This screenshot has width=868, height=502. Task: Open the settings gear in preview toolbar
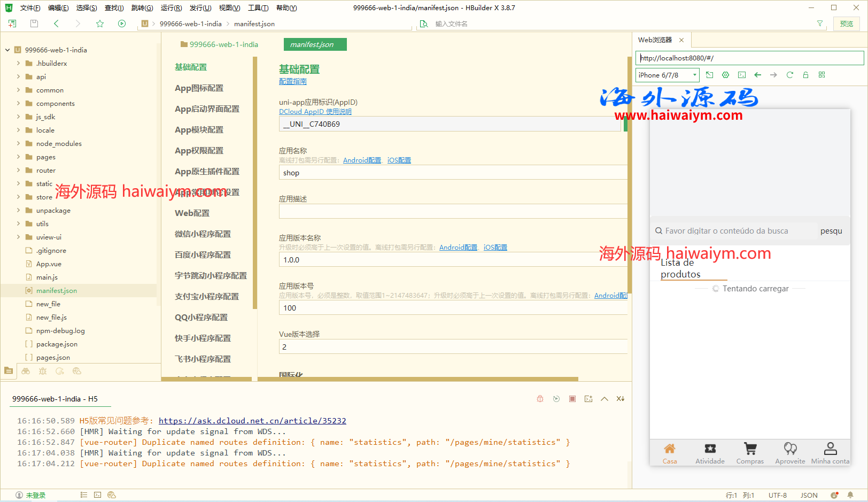(726, 75)
